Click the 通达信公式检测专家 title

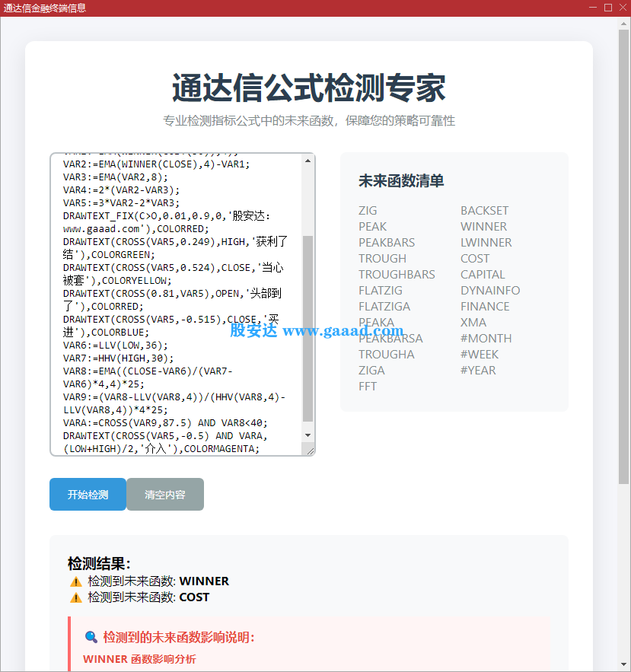click(x=308, y=88)
